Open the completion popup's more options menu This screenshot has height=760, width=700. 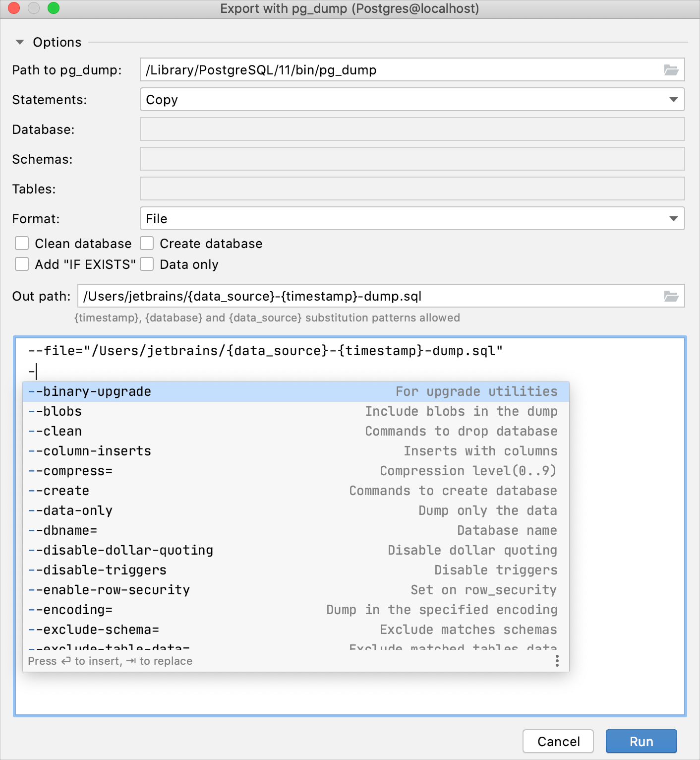[557, 661]
